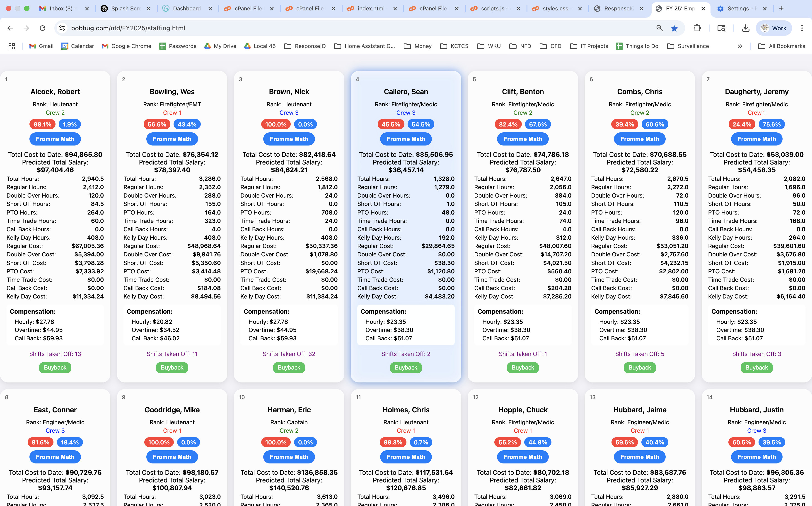Viewport: 812px width, 506px height.
Task: Open the Downloads icon in toolbar
Action: [x=746, y=28]
